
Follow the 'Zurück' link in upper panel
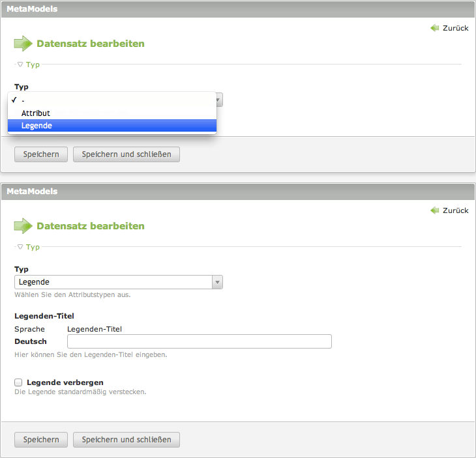(x=455, y=28)
